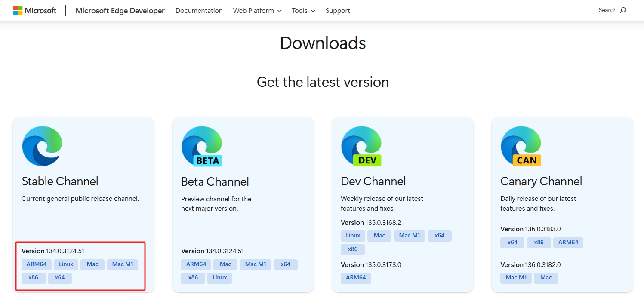Viewport: 644px width, 301px height.
Task: Download Stable Channel Mac M1 build
Action: tap(123, 264)
